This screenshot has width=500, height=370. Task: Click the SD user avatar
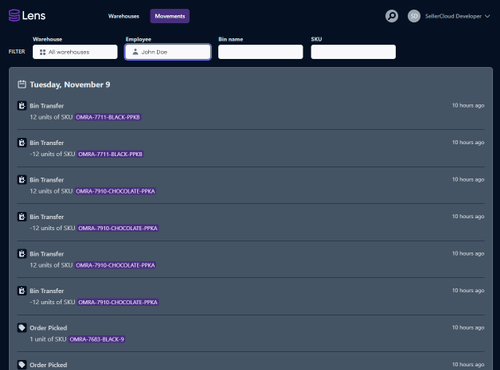[414, 16]
